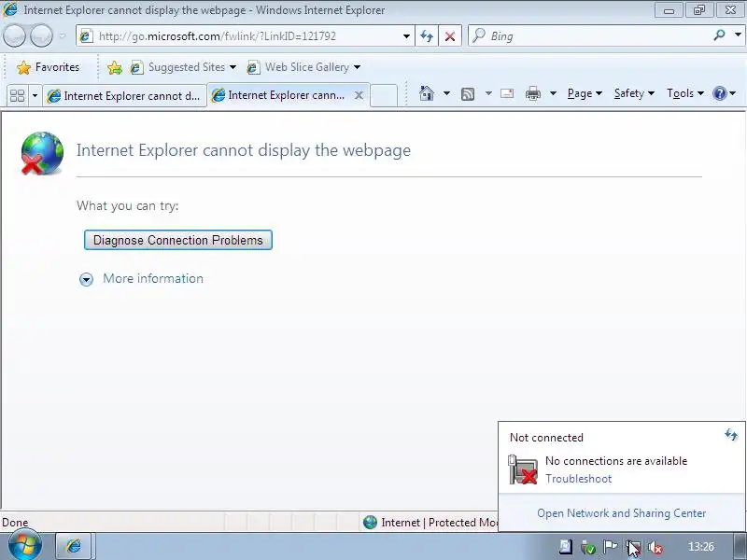747x560 pixels.
Task: Click the leftmost notification area tray icon
Action: click(566, 547)
